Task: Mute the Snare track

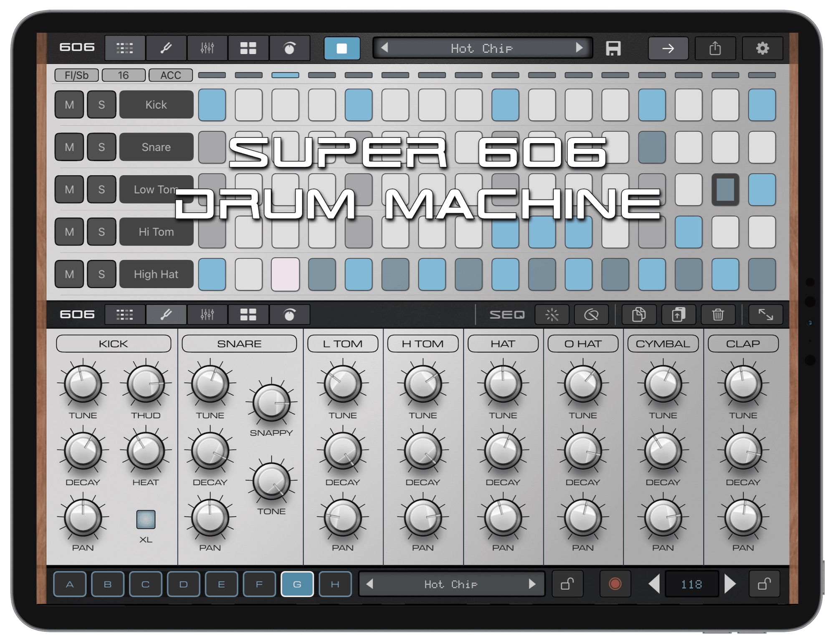Action: (x=69, y=147)
